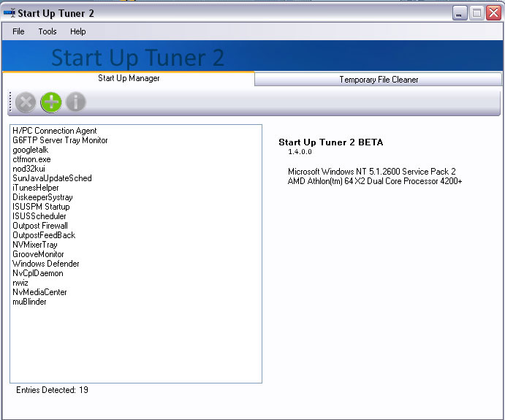Click the green add entry plus icon
The image size is (505, 420).
[x=51, y=102]
